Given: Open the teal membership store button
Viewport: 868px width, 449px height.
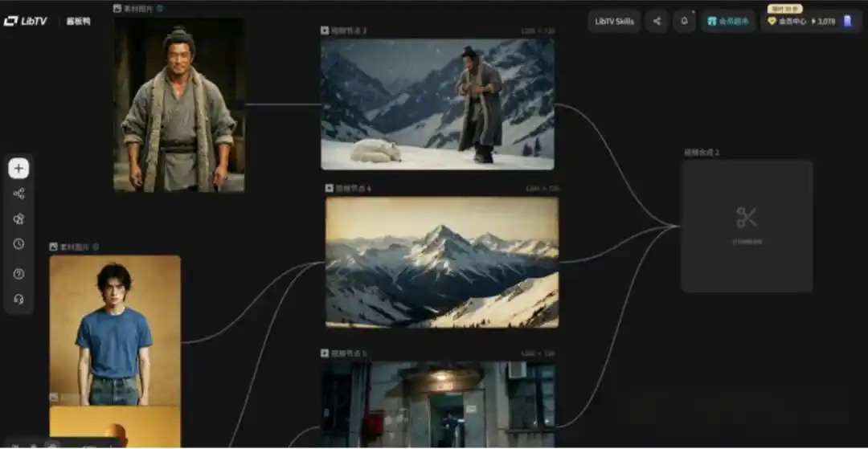Looking at the screenshot, I should (x=727, y=22).
